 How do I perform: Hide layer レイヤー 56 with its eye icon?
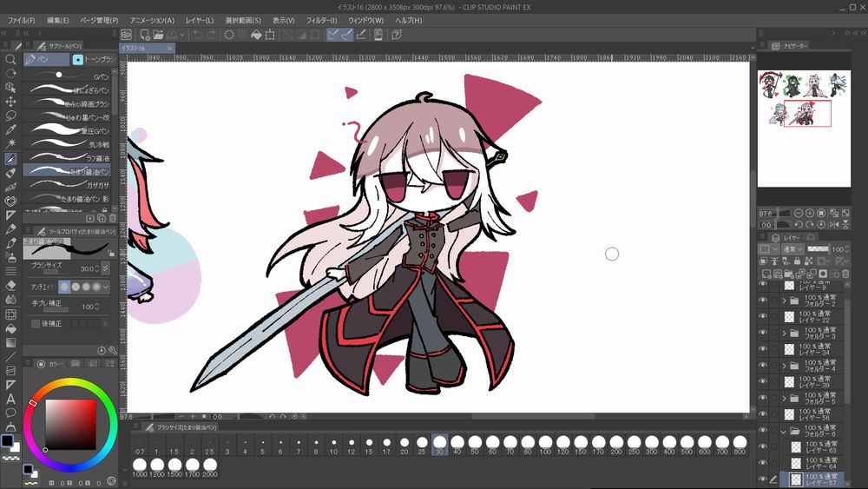coord(763,413)
